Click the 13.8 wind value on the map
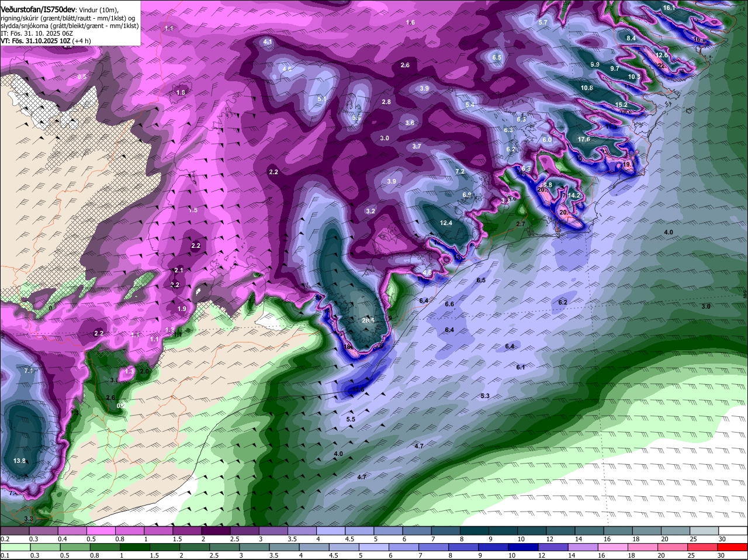 pyautogui.click(x=19, y=461)
